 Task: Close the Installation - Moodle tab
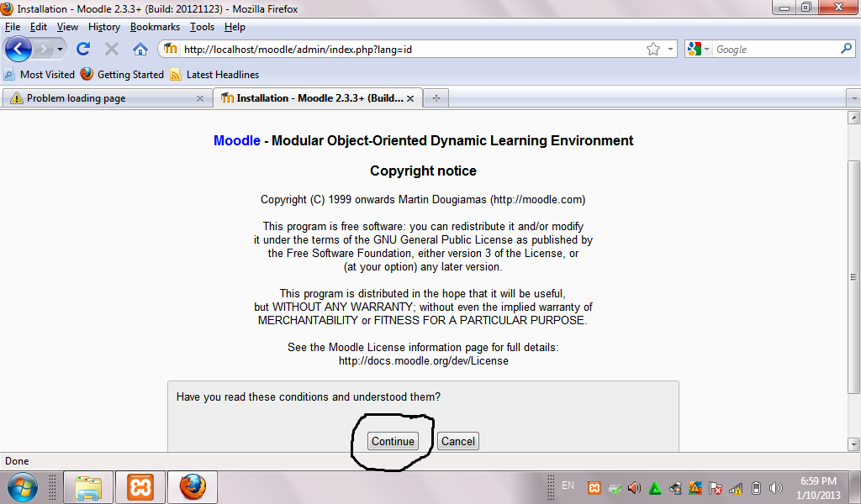pyautogui.click(x=410, y=99)
